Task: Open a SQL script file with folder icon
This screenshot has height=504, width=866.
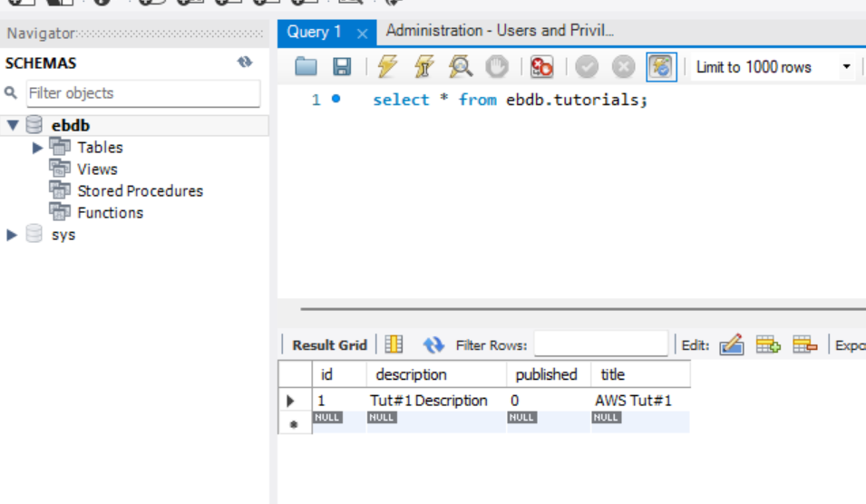Action: pos(306,67)
